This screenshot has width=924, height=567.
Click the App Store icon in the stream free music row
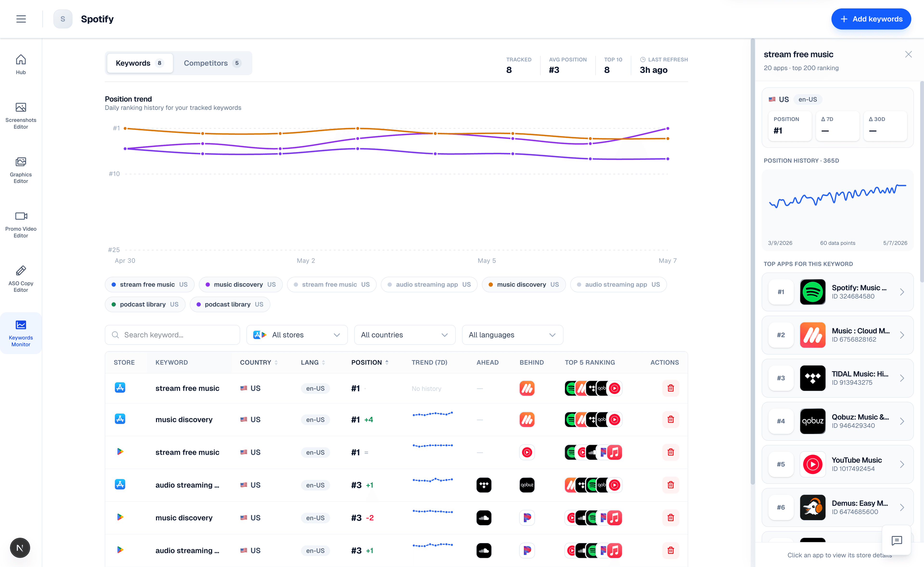click(x=120, y=387)
